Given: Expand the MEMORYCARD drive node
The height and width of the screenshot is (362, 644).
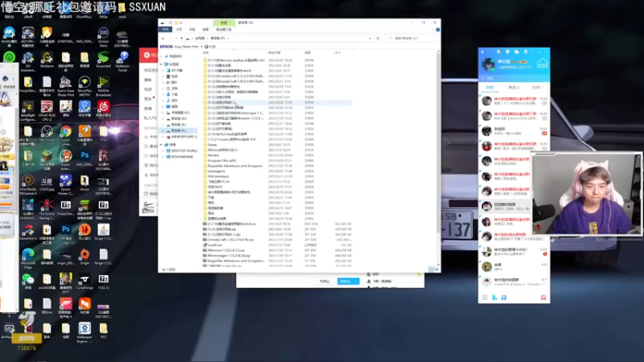Looking at the screenshot, I should 163,137.
